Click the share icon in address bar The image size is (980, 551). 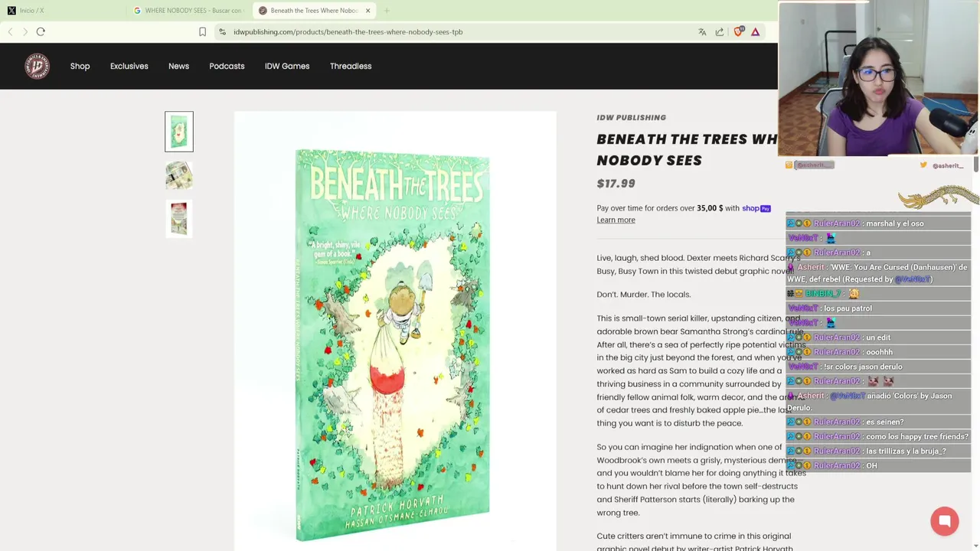pyautogui.click(x=720, y=31)
